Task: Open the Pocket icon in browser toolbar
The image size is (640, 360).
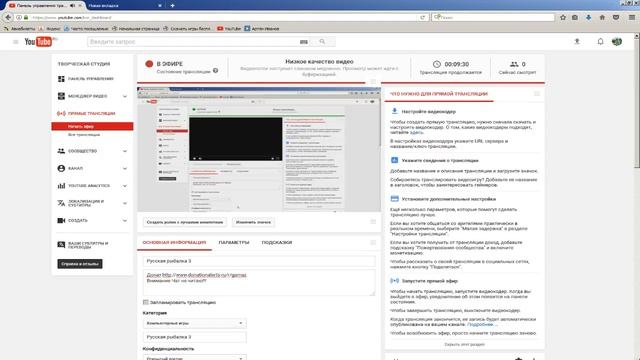Action: pos(616,18)
